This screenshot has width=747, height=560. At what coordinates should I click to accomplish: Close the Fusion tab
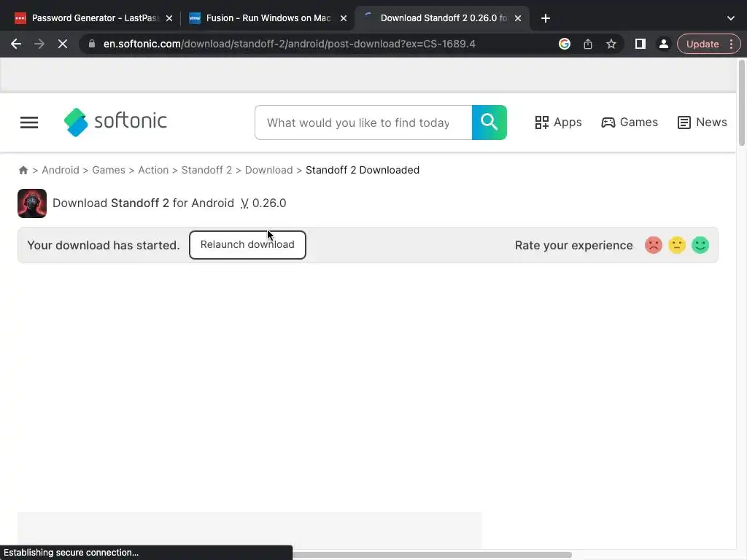344,18
